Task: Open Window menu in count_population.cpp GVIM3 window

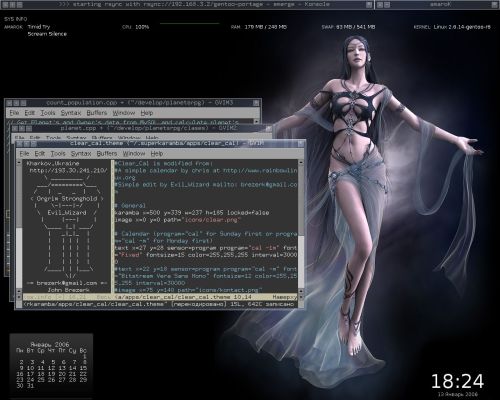Action: (x=124, y=113)
